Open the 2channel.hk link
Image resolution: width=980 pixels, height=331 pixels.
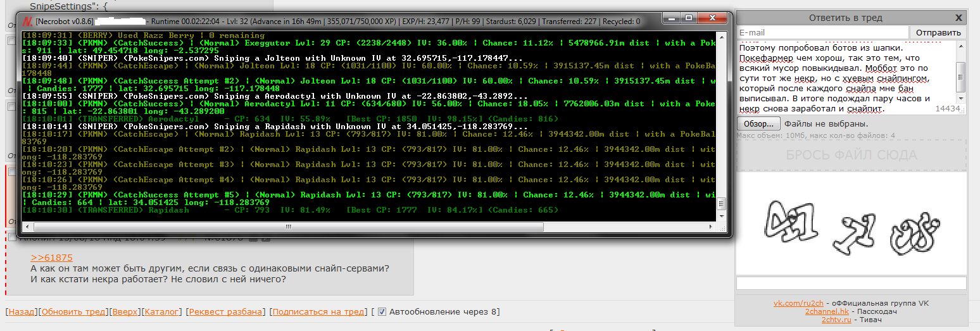pos(827,311)
